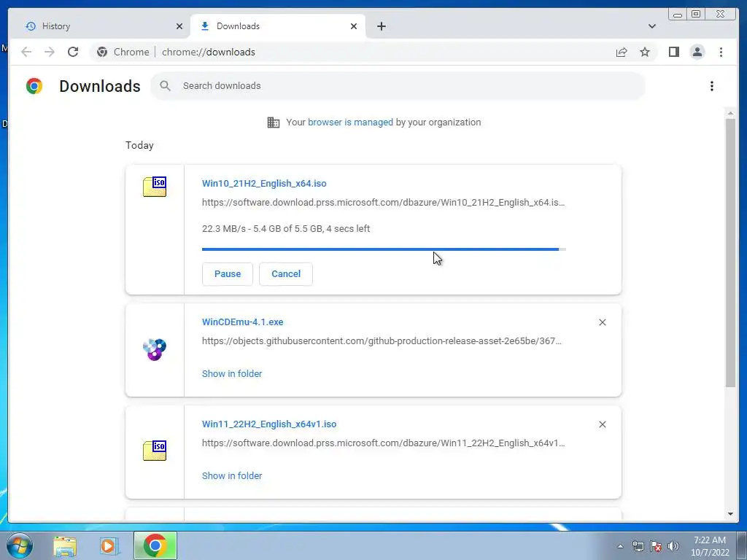This screenshot has width=747, height=560.
Task: Open the Win10_21H2_English_x64.iso link
Action: tap(264, 183)
